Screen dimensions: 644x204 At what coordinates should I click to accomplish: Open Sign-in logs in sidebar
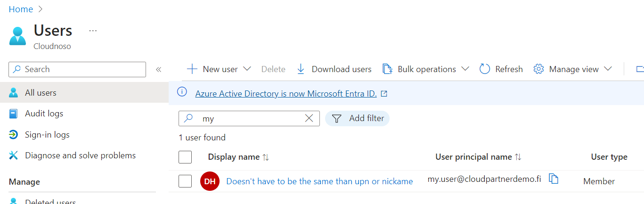(47, 135)
